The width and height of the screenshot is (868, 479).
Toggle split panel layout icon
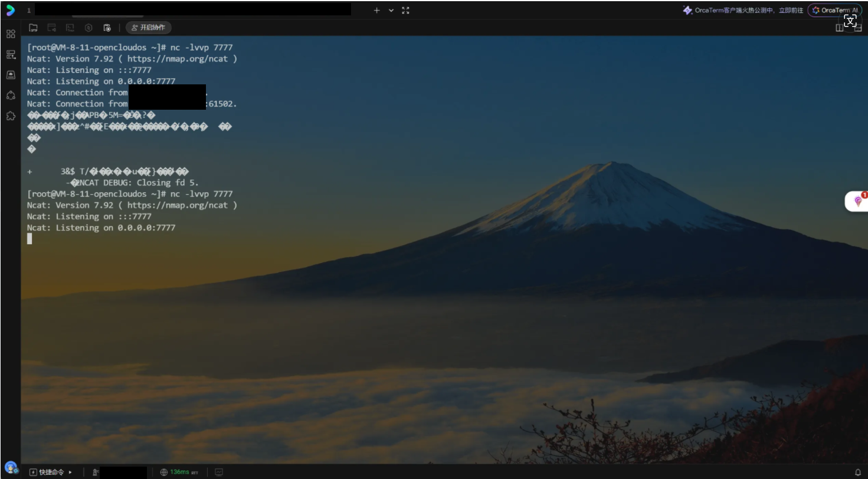click(x=839, y=28)
